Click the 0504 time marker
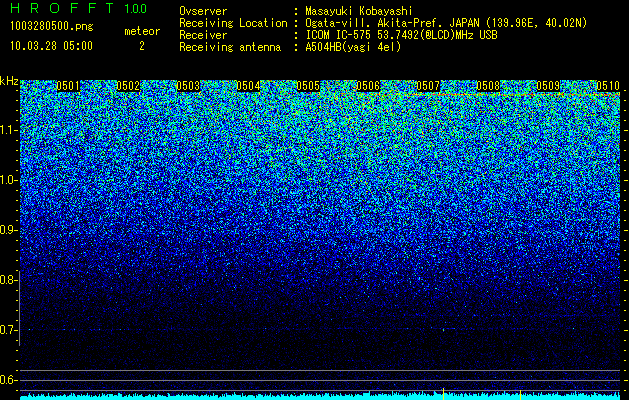The image size is (629, 400). pos(248,86)
